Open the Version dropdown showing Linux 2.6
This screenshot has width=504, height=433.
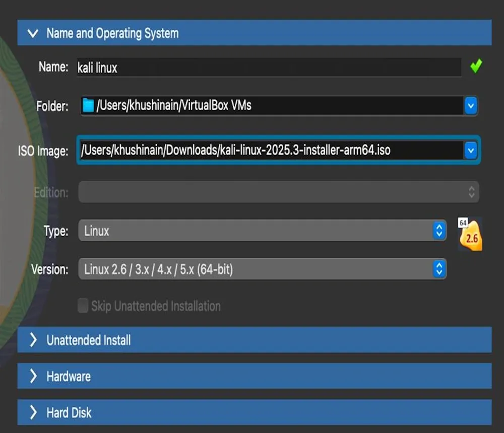[262, 269]
